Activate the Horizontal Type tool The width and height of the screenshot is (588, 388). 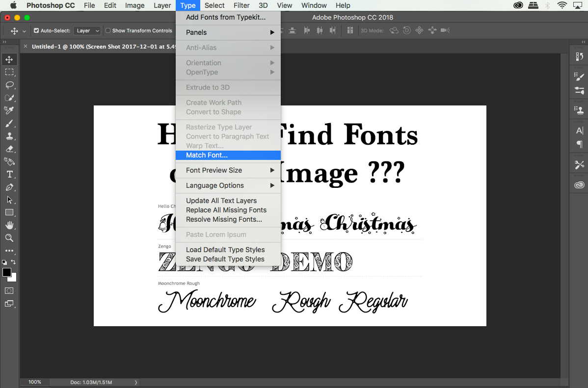coord(9,174)
